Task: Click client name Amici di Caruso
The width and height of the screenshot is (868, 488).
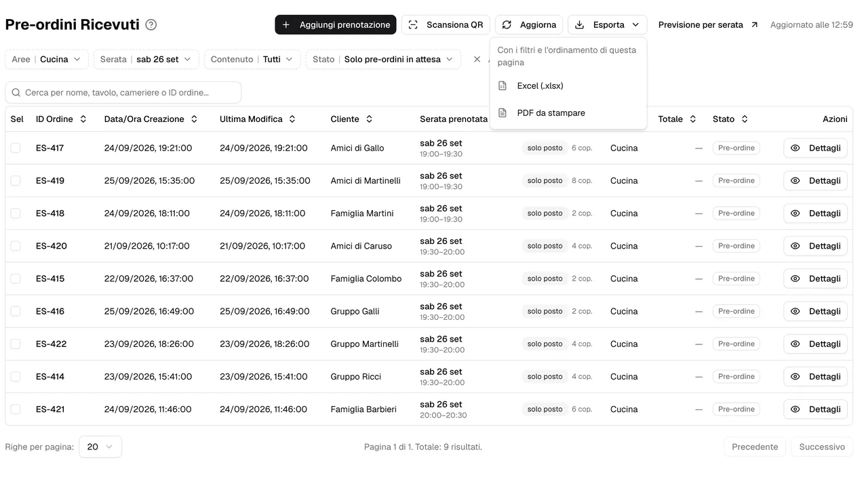Action: click(x=361, y=246)
